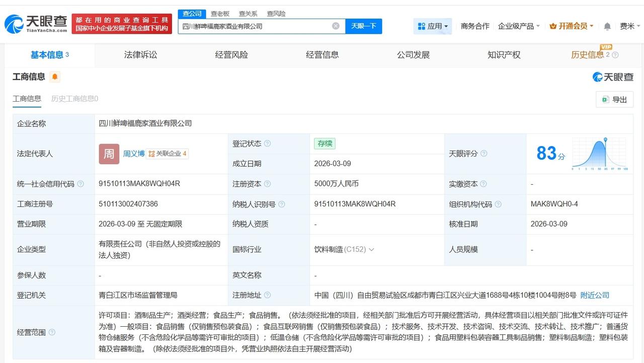Open the 附近公司 link
Image resolution: width=644 pixels, height=363 pixels.
point(594,296)
